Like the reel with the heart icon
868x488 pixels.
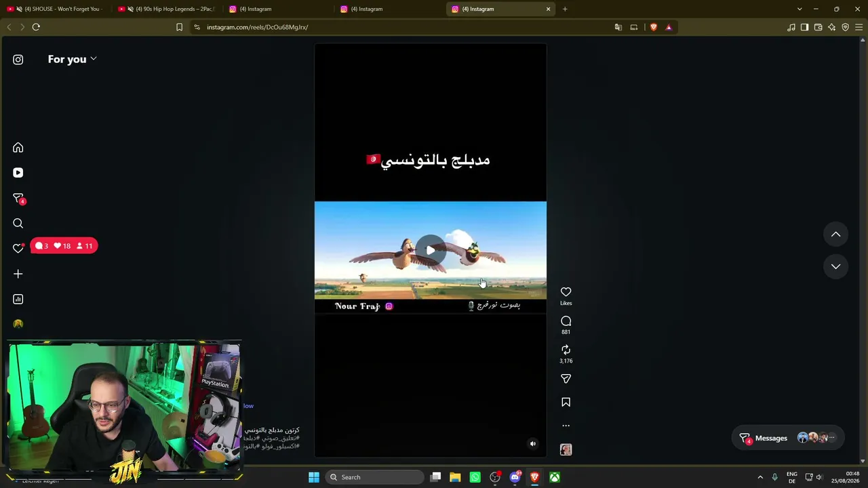coord(566,292)
